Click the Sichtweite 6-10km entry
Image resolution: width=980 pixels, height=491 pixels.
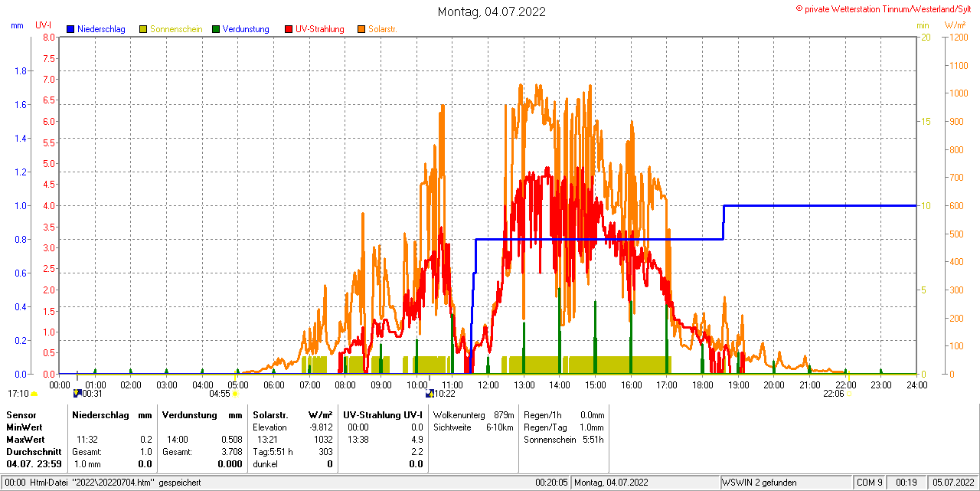click(473, 427)
